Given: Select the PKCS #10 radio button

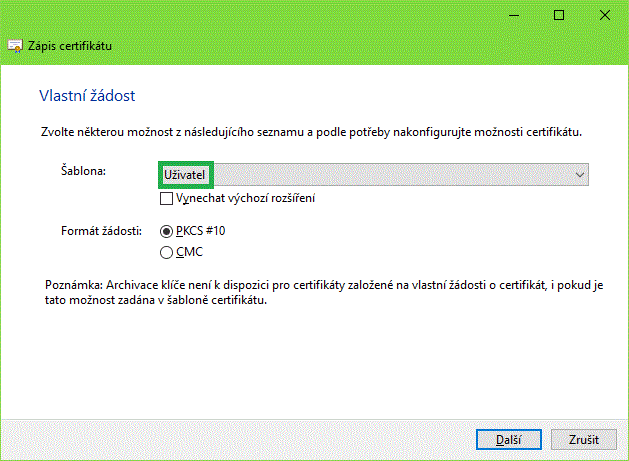Looking at the screenshot, I should [x=167, y=232].
